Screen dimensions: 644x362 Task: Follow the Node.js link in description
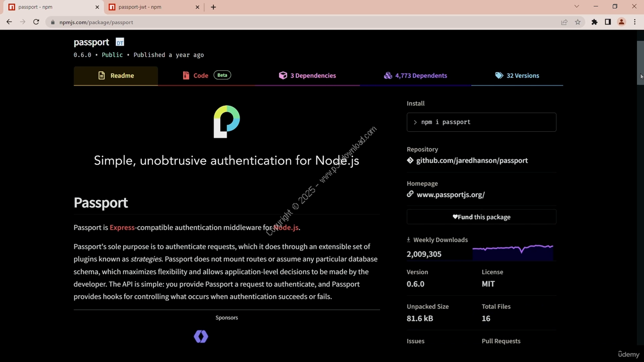coord(286,227)
